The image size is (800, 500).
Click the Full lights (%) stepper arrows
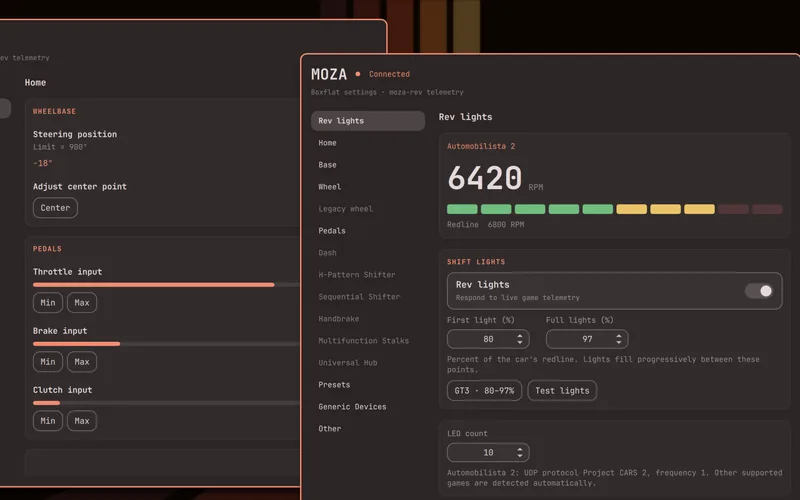(x=618, y=339)
